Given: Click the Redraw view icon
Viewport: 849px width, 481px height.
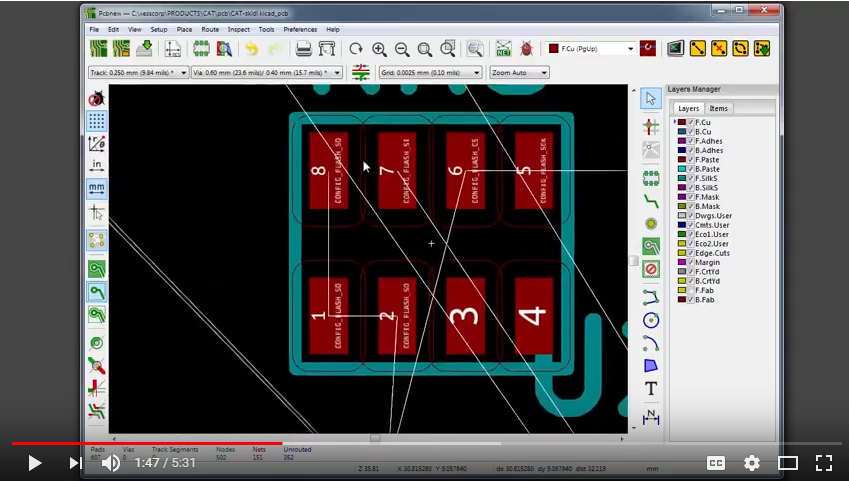Looking at the screenshot, I should click(x=356, y=49).
